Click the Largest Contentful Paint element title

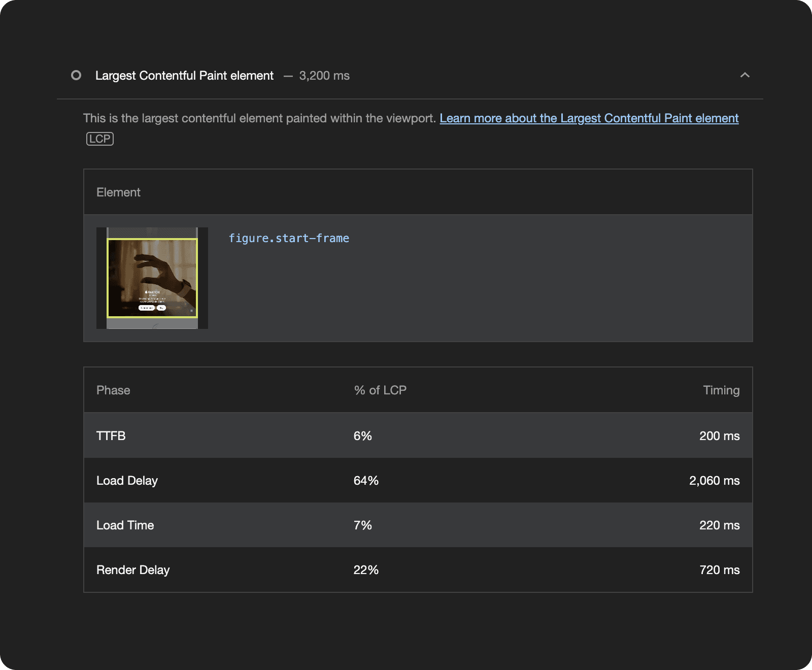tap(184, 76)
